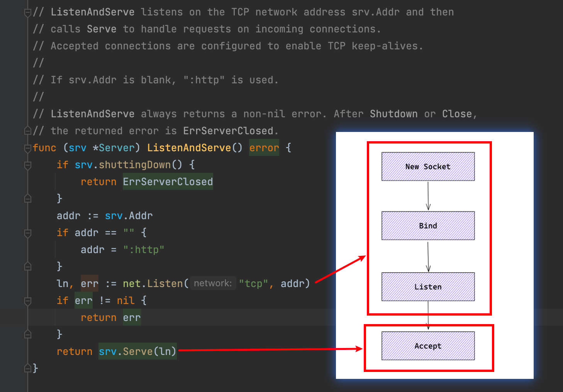Select the Listen diagram box
This screenshot has height=392, width=563.
428,287
